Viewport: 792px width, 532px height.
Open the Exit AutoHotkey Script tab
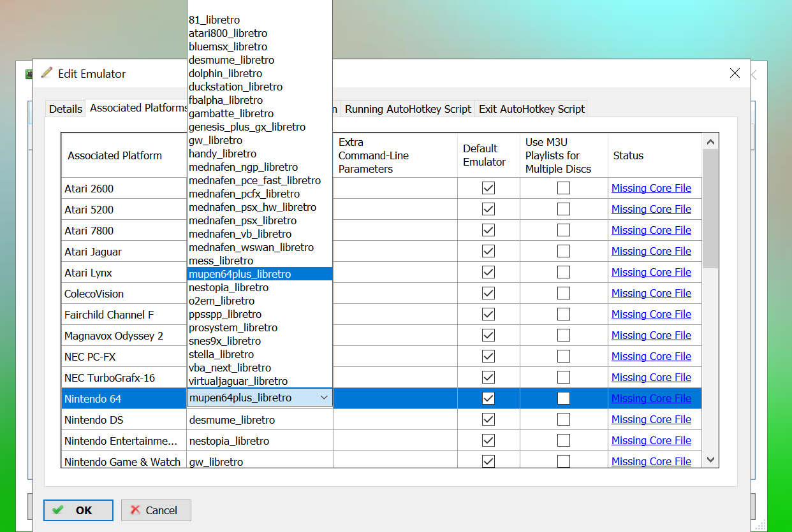point(532,109)
